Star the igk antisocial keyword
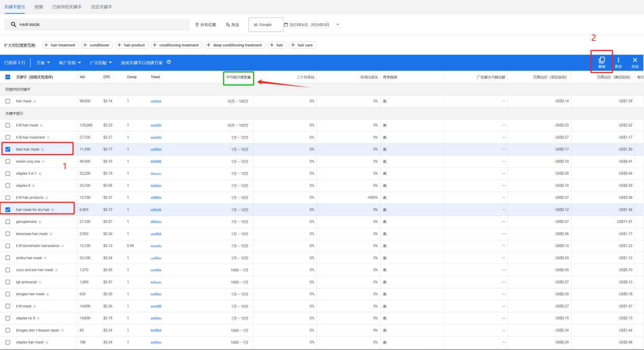 click(40, 282)
